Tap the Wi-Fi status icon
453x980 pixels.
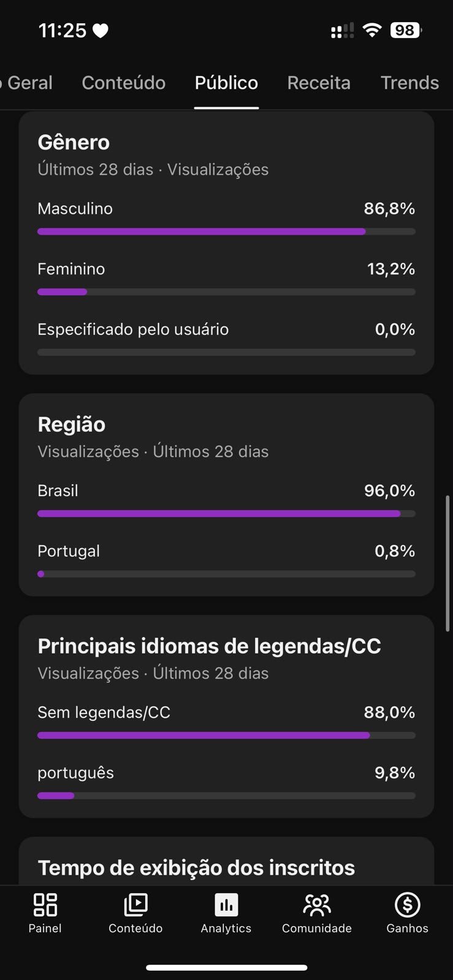click(371, 30)
